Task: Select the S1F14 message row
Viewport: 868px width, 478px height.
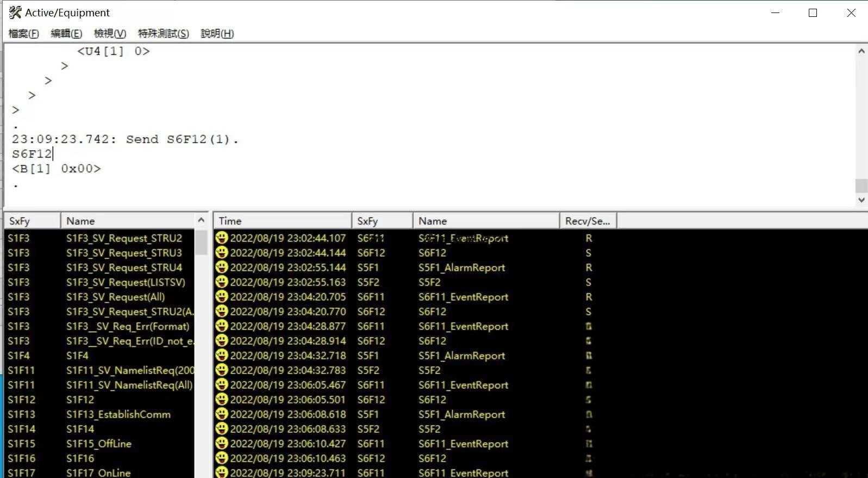Action: [x=99, y=429]
